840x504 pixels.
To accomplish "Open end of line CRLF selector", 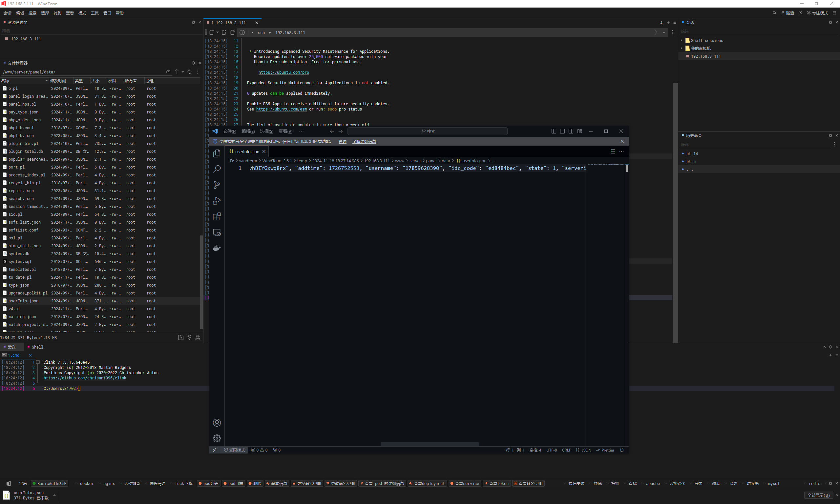I will (x=566, y=450).
